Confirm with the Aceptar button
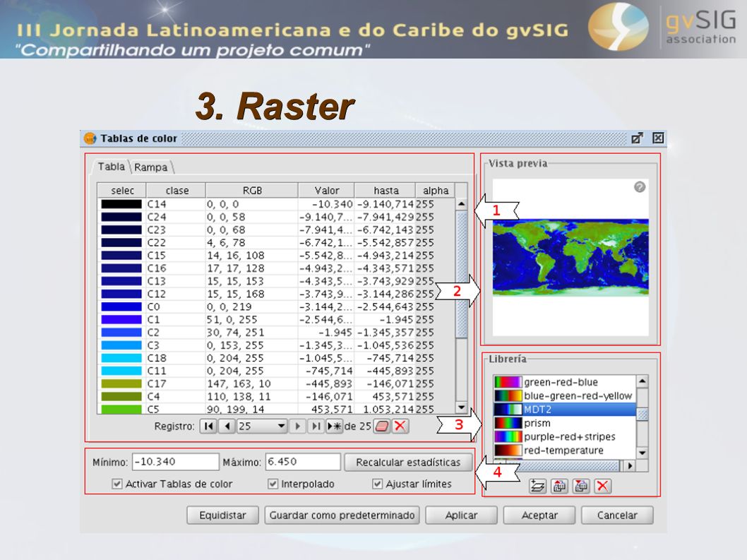This screenshot has width=747, height=560. (539, 516)
